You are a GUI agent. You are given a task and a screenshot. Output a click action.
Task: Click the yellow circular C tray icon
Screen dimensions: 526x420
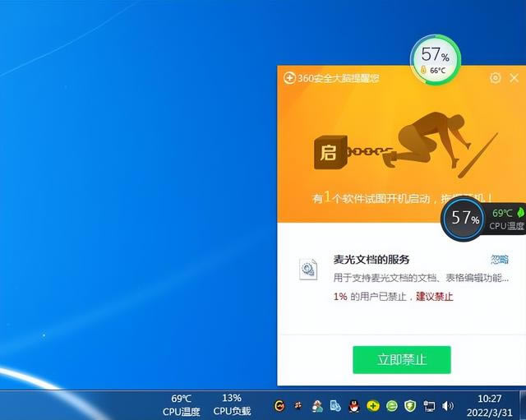(x=279, y=406)
